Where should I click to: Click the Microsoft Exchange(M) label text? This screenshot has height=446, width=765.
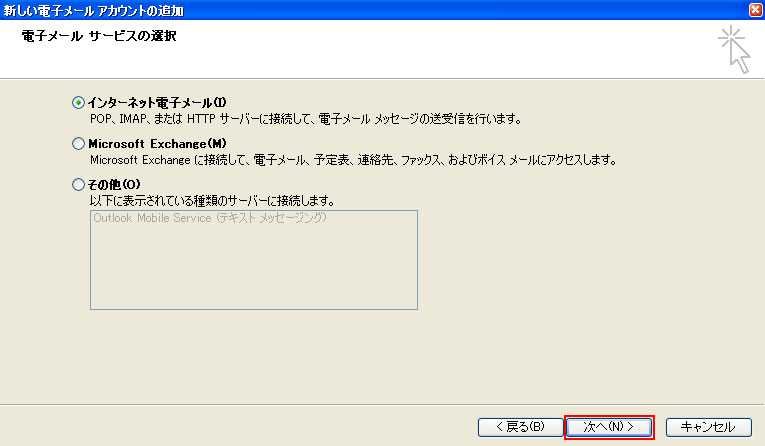click(x=157, y=143)
